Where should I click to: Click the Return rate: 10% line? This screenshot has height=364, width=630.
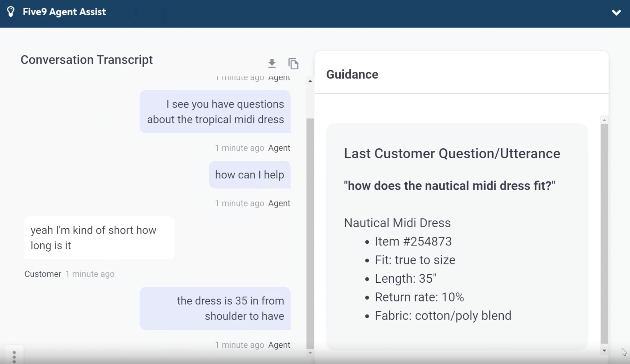click(x=419, y=297)
